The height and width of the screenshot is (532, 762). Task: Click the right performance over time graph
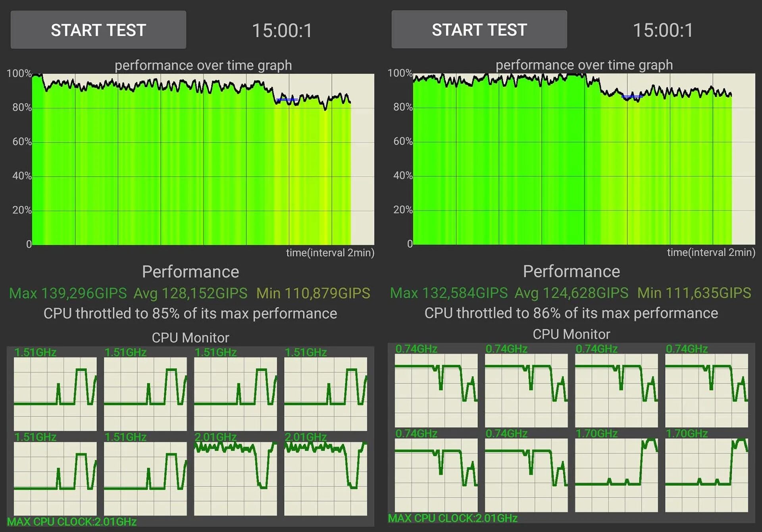click(583, 159)
